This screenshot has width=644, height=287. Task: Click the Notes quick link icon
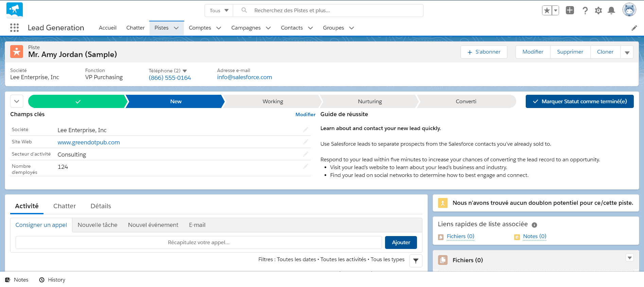517,237
